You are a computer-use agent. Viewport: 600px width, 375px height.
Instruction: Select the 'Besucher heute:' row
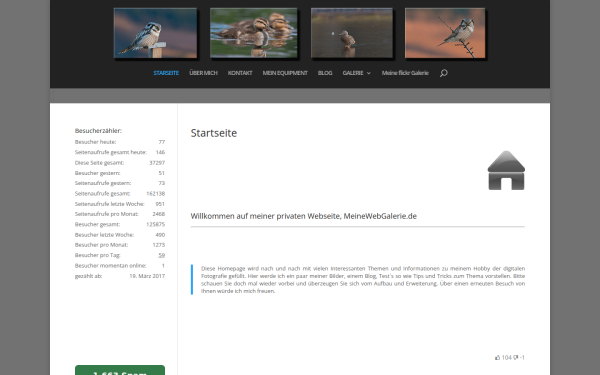click(x=120, y=142)
